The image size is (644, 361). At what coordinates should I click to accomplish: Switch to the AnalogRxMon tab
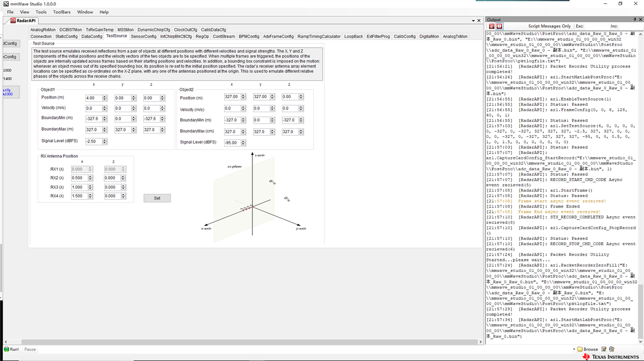click(x=43, y=30)
